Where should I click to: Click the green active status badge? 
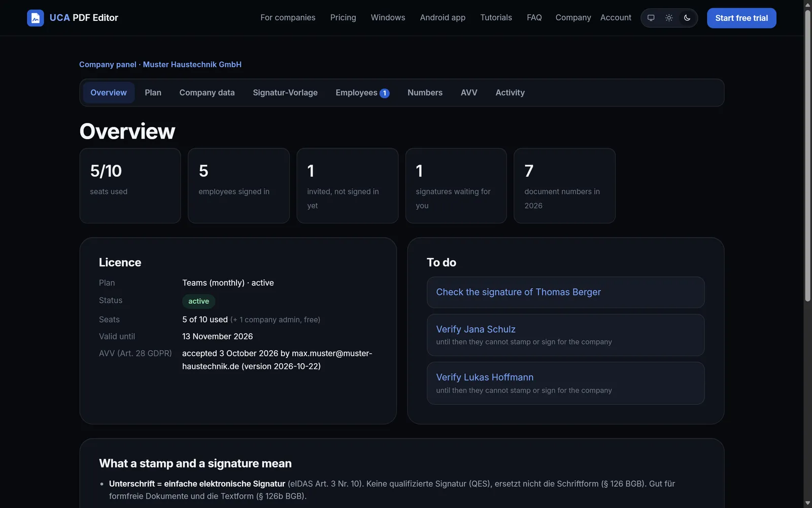coord(198,301)
